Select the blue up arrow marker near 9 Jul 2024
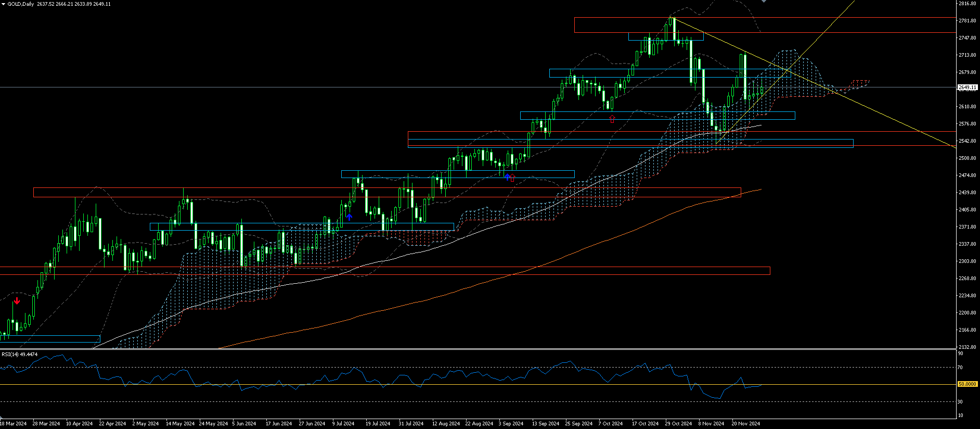The height and width of the screenshot is (429, 980). (x=349, y=217)
